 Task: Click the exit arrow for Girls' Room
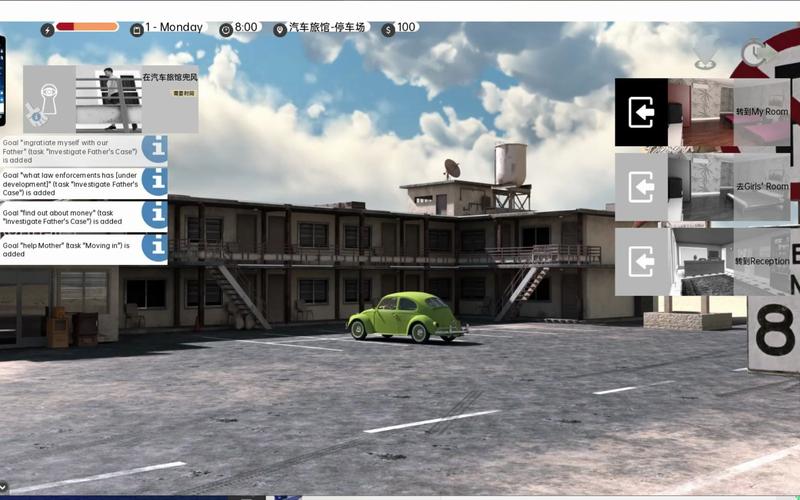click(641, 187)
